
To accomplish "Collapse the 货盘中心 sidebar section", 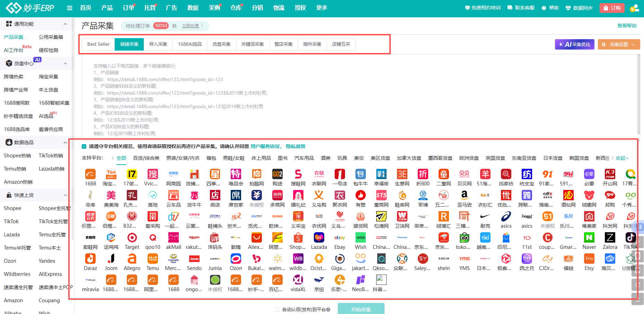I will pos(65,63).
